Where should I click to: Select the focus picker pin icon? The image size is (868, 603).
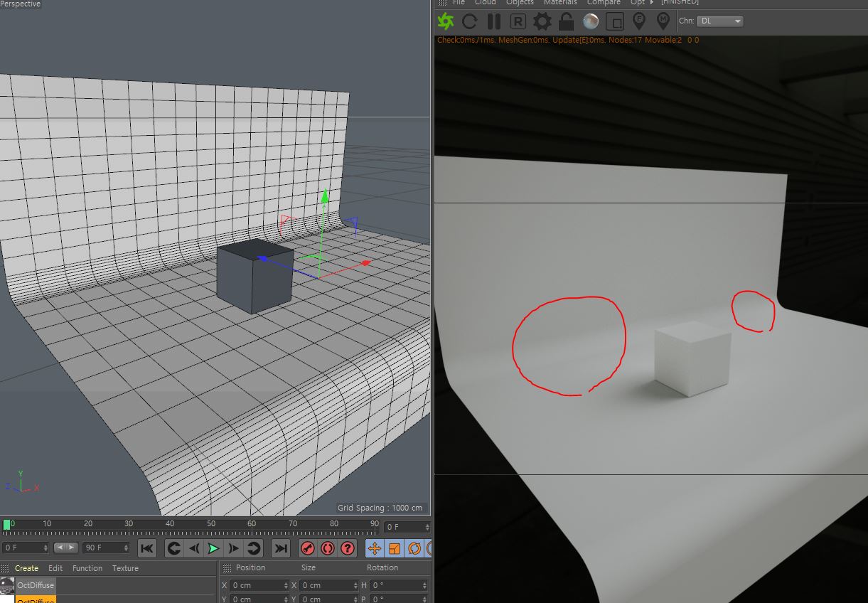pyautogui.click(x=639, y=21)
